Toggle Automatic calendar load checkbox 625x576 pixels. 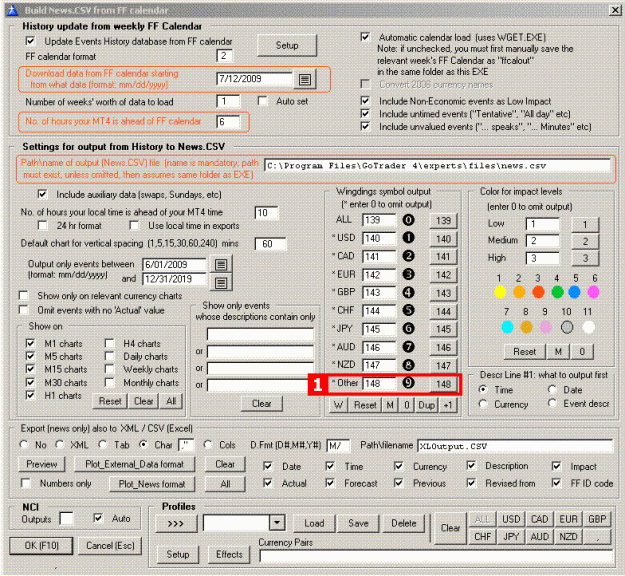365,37
